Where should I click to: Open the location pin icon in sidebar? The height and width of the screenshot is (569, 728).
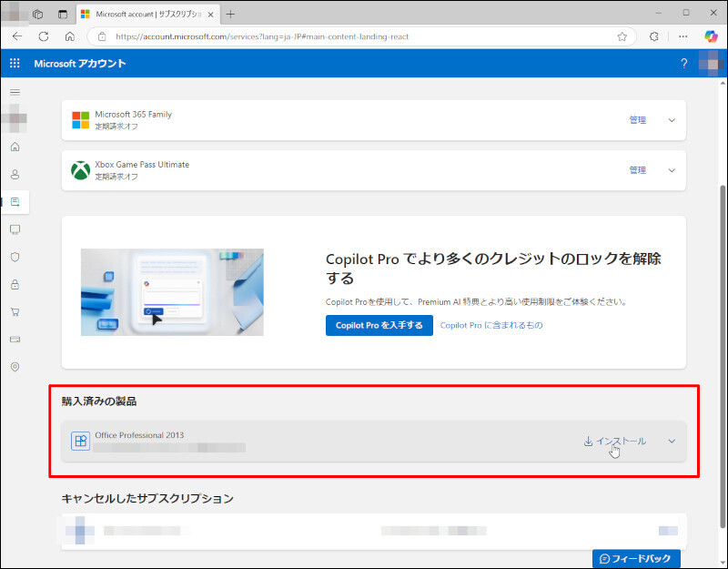click(15, 367)
